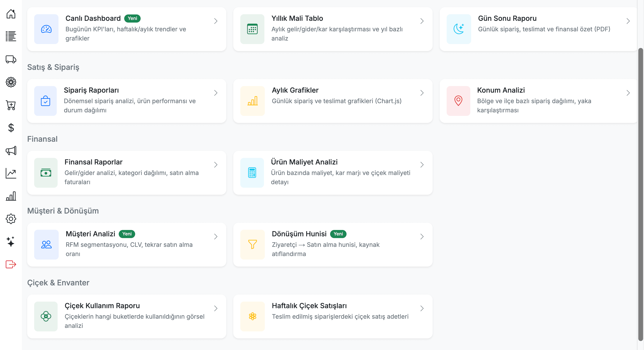Screen dimensions: 644x350
Task: Click the Yeni badge on Müşteri Analizi
Action: (x=127, y=234)
